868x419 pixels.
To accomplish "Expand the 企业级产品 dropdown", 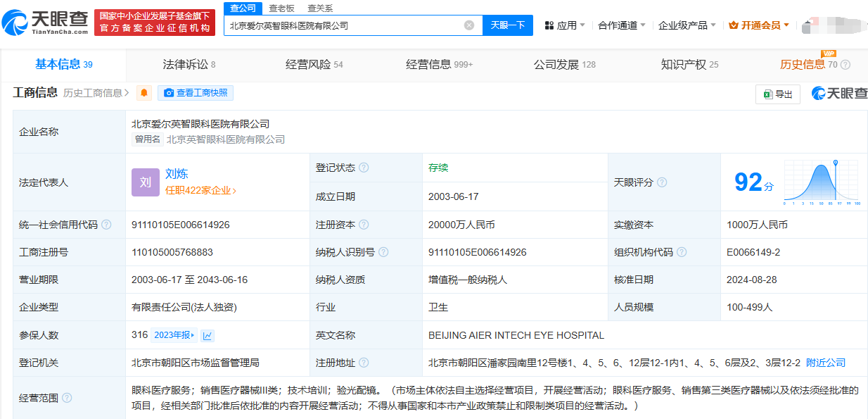I will click(687, 25).
